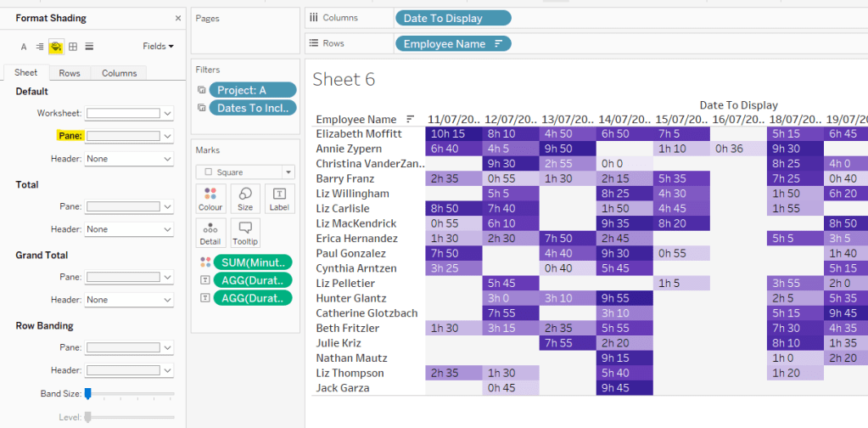This screenshot has width=868, height=428.
Task: Click the Date To Display pill
Action: pyautogui.click(x=453, y=18)
